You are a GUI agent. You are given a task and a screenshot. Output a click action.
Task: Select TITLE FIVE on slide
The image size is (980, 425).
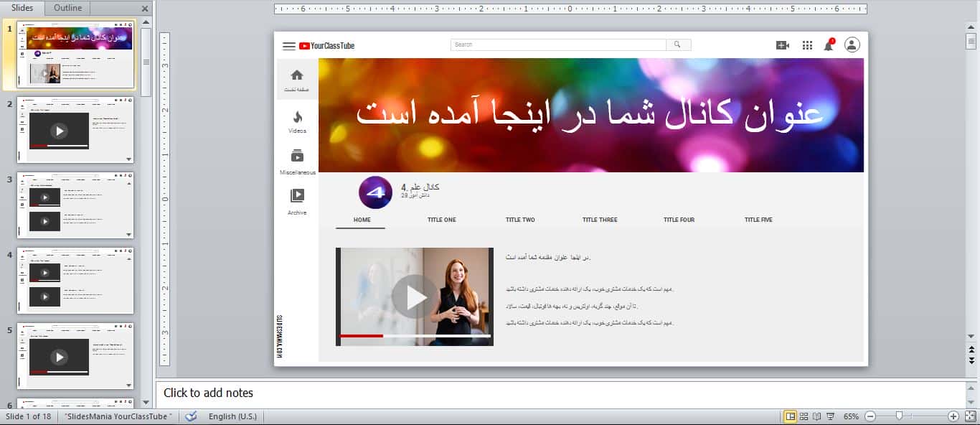tap(758, 220)
